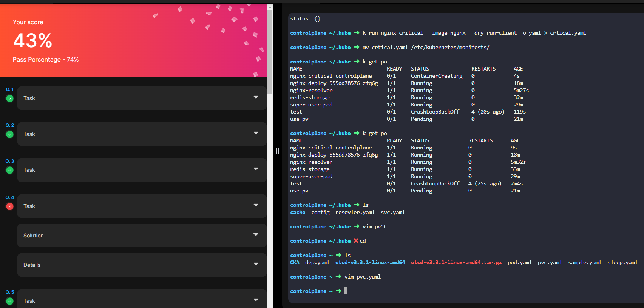Click the green checkmark icon for Q.1
This screenshot has height=308, width=644.
pyautogui.click(x=10, y=99)
